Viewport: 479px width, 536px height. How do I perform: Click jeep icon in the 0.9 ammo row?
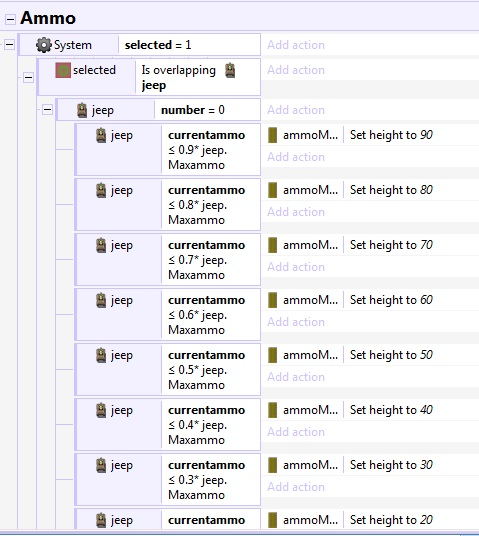[101, 135]
